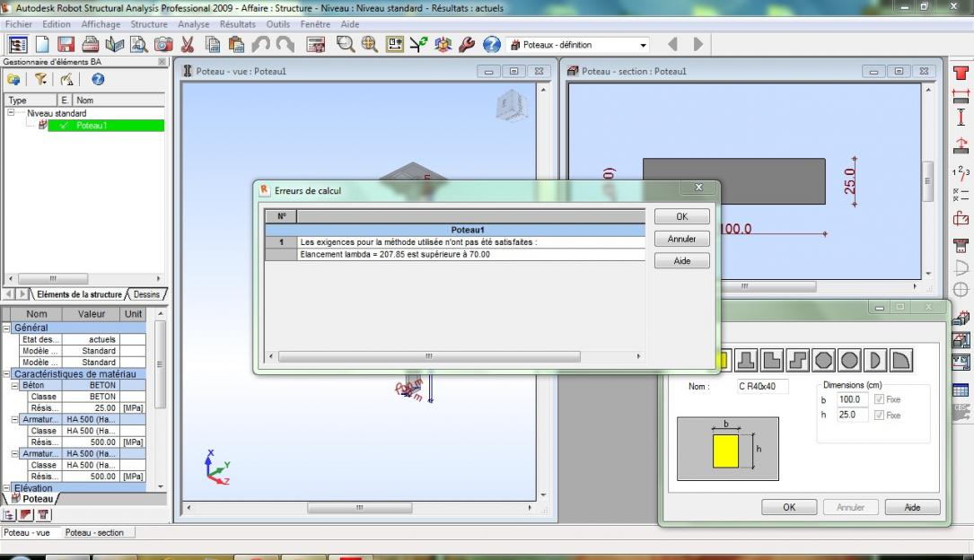Click the Save floppy disk icon
The image size is (974, 560).
66,45
